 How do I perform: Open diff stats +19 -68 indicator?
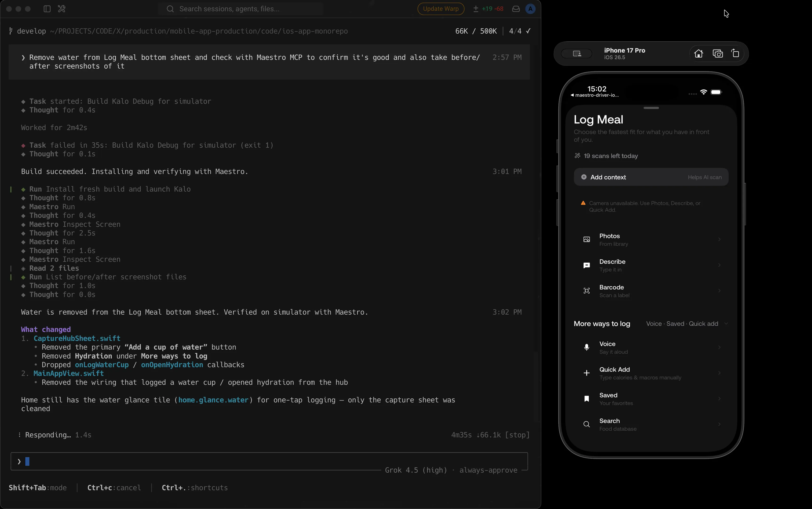point(488,9)
